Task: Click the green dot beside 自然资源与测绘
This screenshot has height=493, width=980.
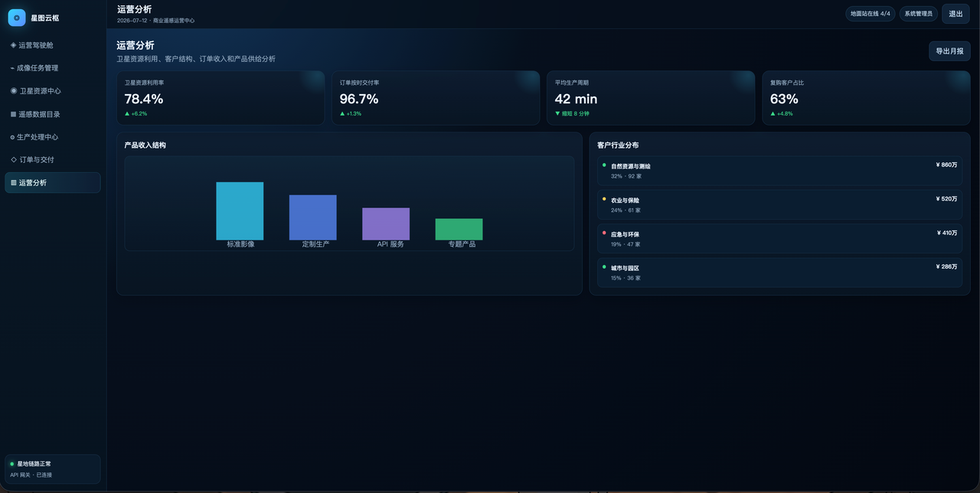Action: (604, 165)
